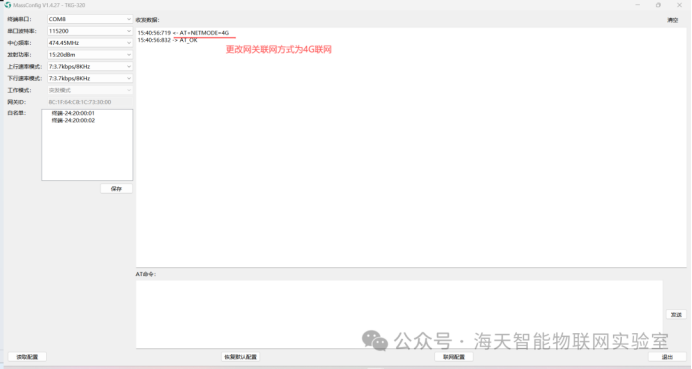The height and width of the screenshot is (369, 692).
Task: Expand the 串口波特率 115200 dropdown
Action: tap(90, 31)
